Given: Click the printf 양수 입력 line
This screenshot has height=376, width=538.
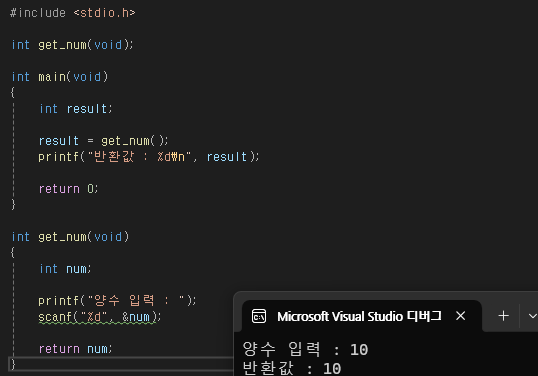Looking at the screenshot, I should pos(117,301).
